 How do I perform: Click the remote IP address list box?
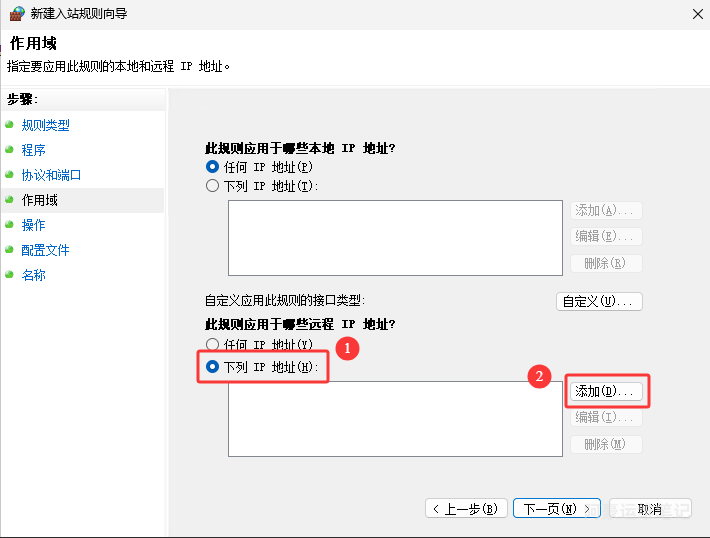coord(395,418)
